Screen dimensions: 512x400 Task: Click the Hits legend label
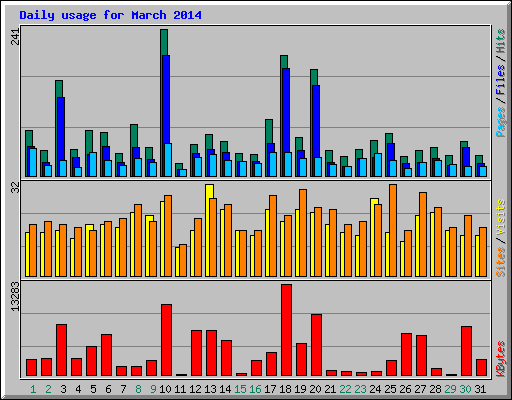point(501,41)
